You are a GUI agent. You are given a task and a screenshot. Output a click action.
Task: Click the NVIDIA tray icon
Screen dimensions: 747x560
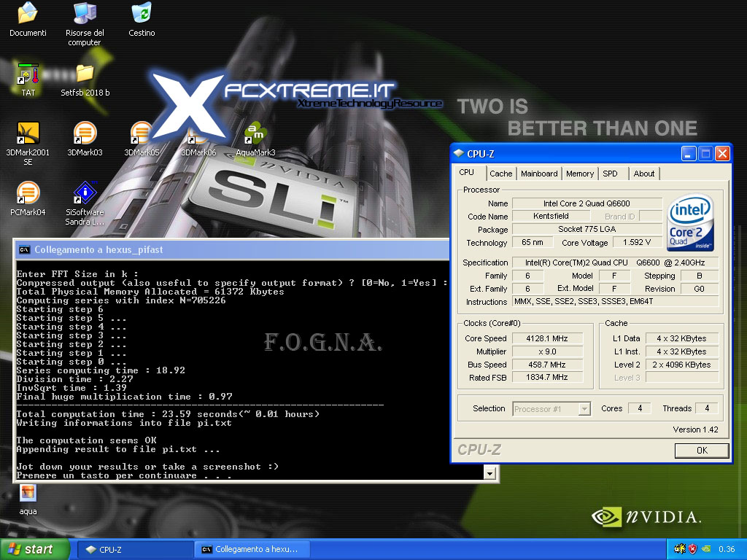coord(706,549)
